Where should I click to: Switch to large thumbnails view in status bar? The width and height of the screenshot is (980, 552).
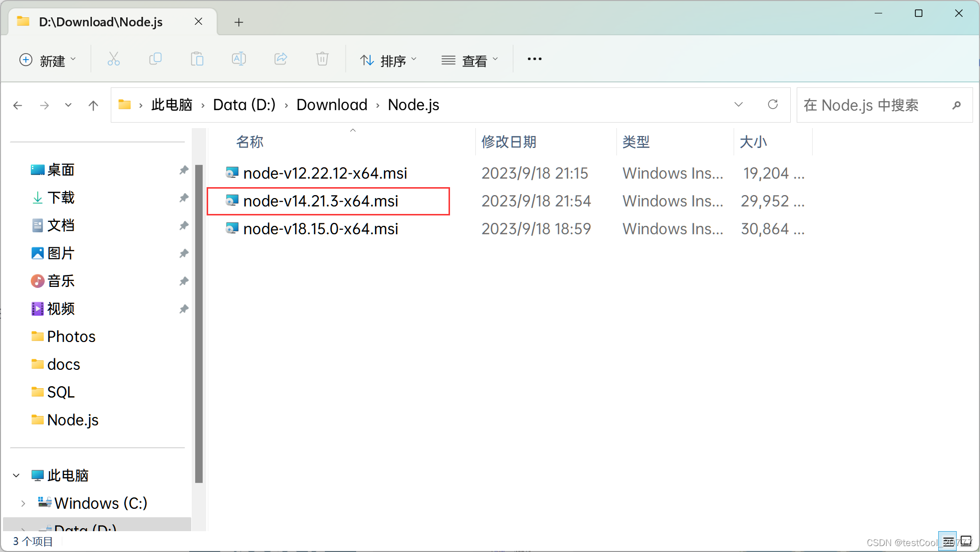point(966,541)
